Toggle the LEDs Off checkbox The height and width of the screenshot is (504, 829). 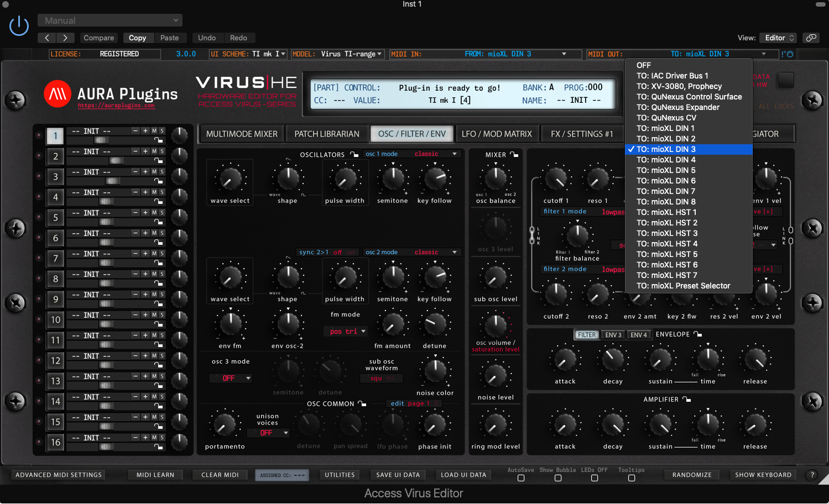click(595, 478)
